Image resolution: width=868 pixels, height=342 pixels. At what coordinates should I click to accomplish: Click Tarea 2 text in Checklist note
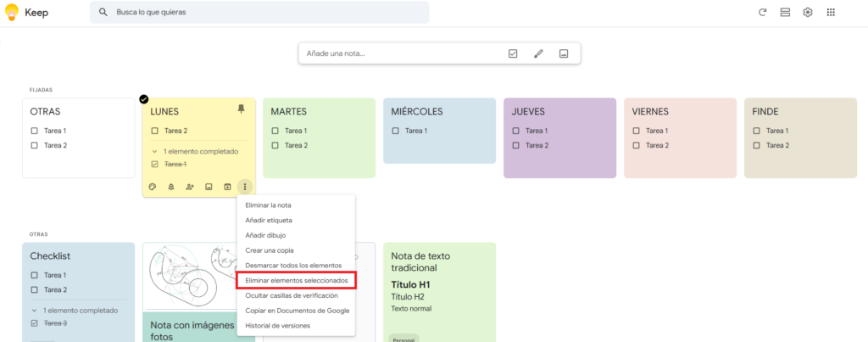[x=55, y=289]
